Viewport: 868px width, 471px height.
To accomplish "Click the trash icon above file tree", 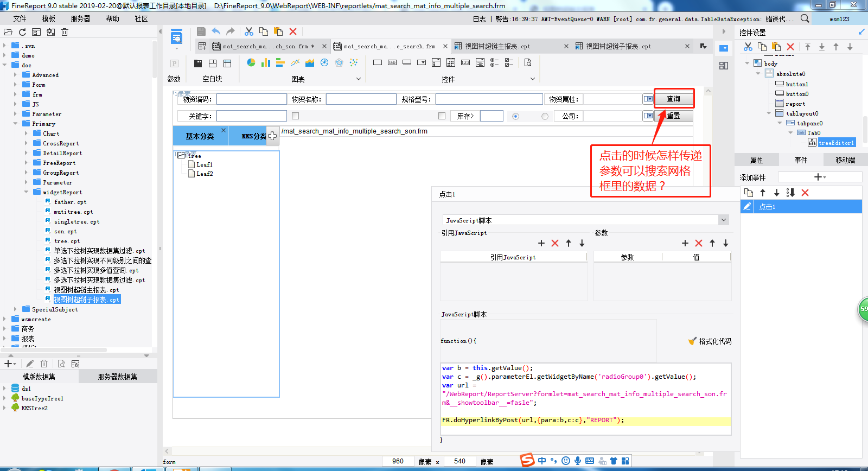I will point(65,32).
